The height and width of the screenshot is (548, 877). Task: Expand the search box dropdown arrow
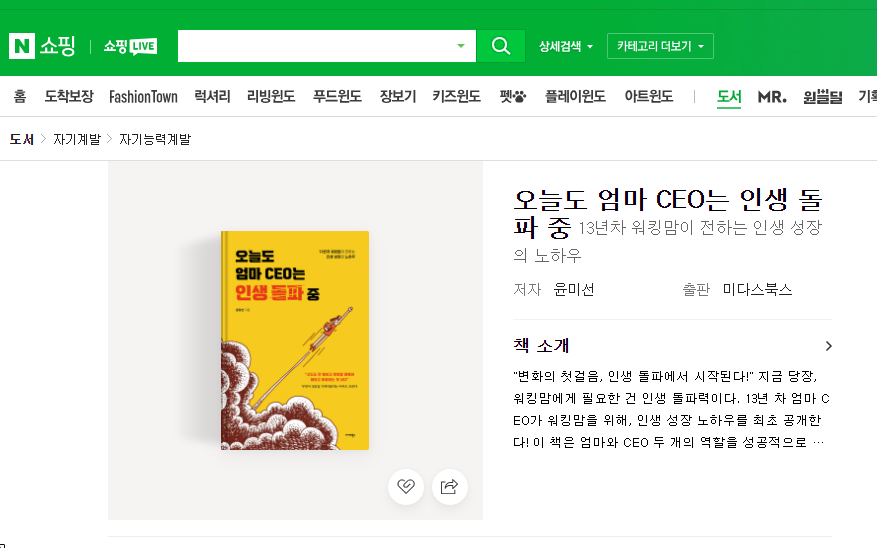pyautogui.click(x=461, y=46)
